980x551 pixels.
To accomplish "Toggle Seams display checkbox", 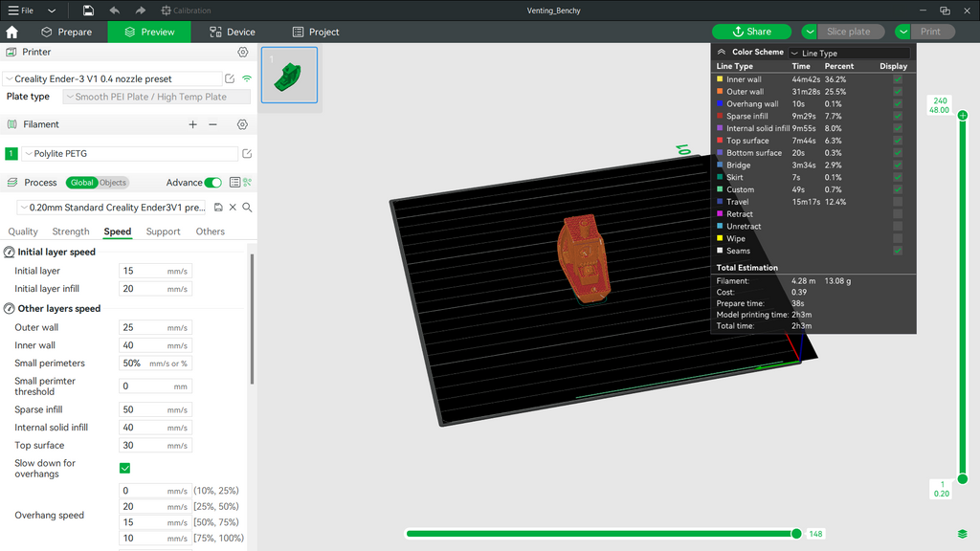I will [898, 251].
